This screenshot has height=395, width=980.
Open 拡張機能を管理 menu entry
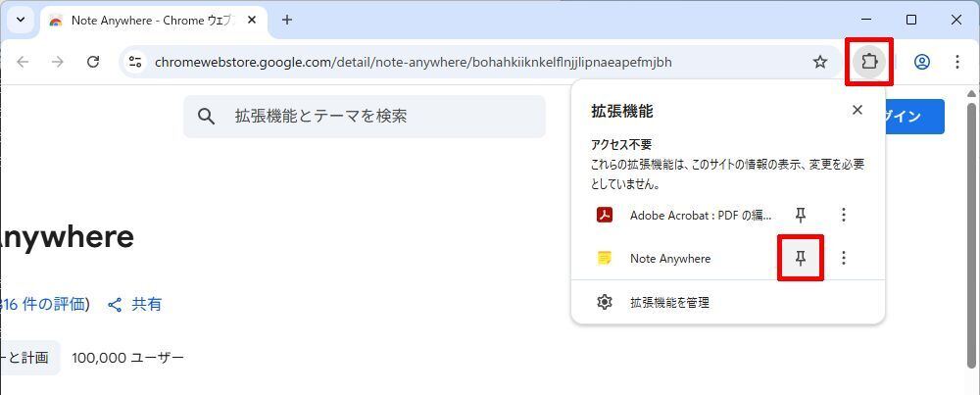[x=728, y=303]
